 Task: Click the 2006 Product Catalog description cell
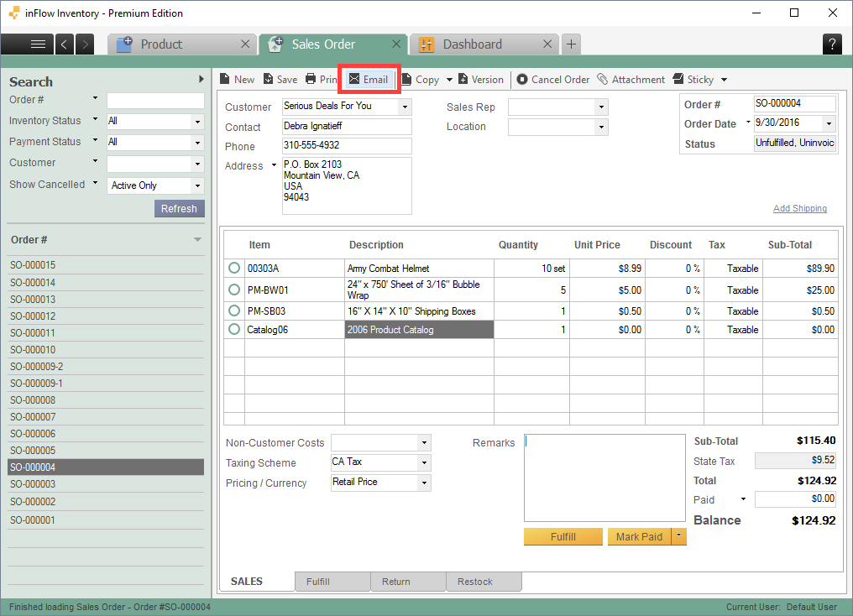(x=420, y=330)
